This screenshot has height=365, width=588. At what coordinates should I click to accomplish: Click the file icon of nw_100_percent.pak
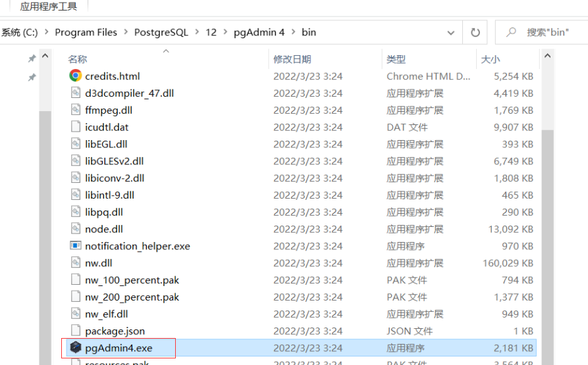[75, 280]
